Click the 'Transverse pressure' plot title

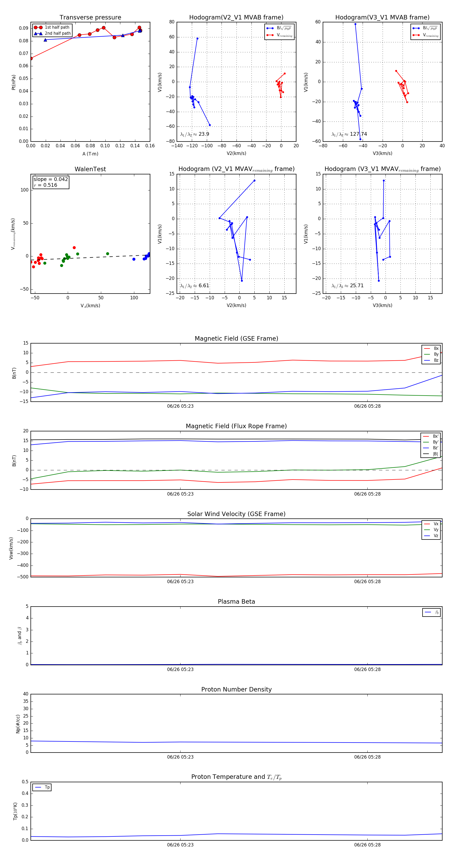pyautogui.click(x=90, y=18)
